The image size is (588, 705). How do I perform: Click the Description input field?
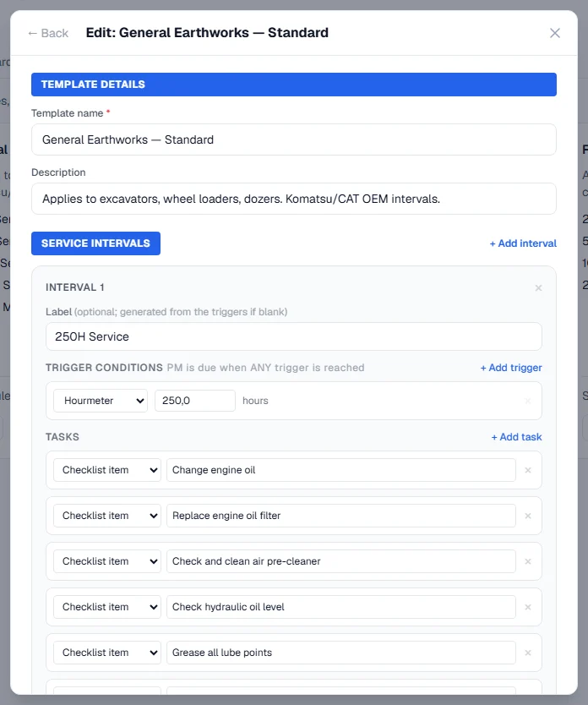pos(294,199)
